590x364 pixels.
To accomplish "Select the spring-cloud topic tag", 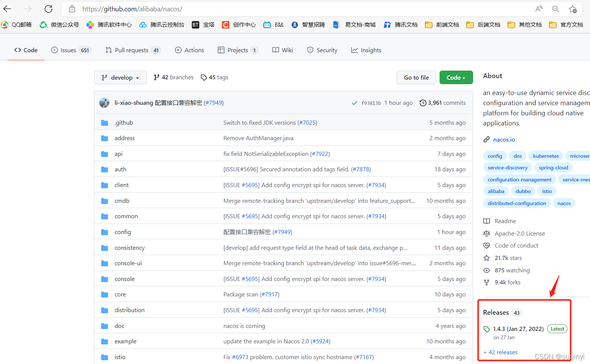I will 553,168.
